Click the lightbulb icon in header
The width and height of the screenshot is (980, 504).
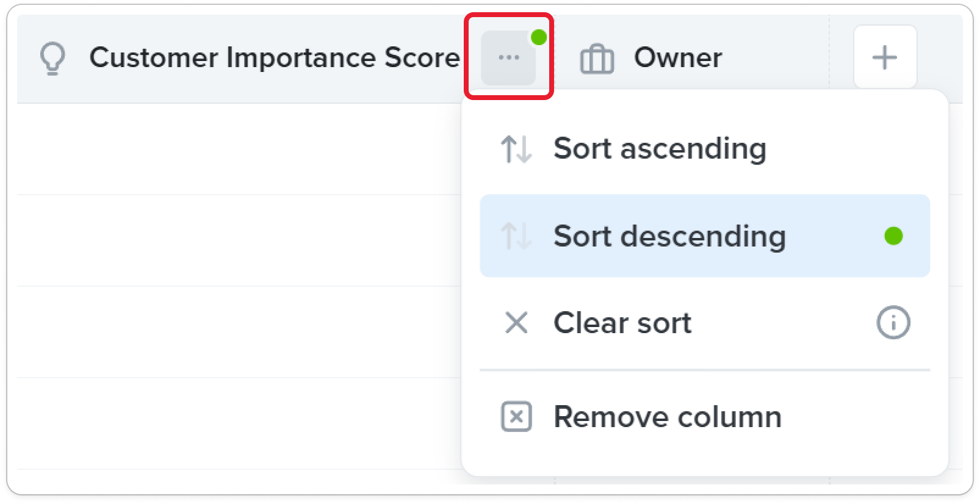click(52, 58)
